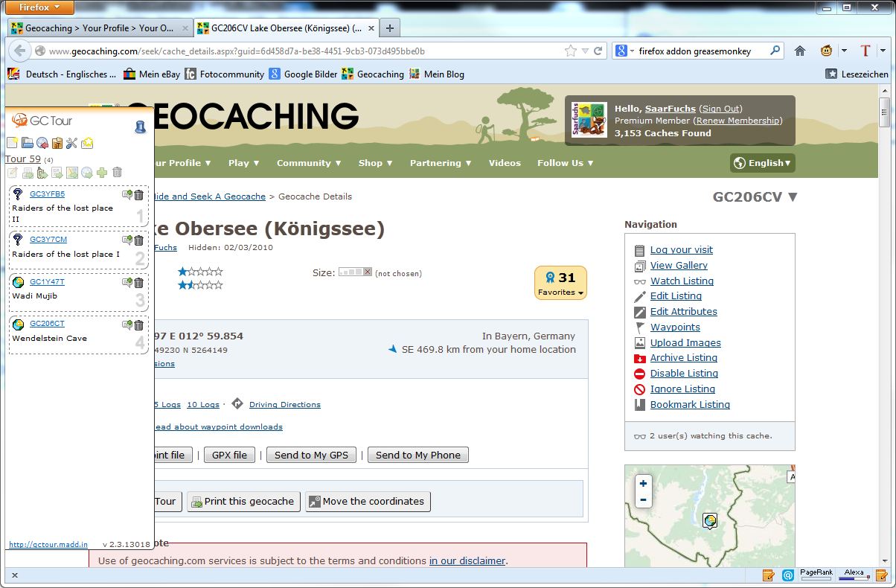Viewport: 896px width, 588px height.
Task: Click Print this geocache button
Action: click(x=243, y=501)
